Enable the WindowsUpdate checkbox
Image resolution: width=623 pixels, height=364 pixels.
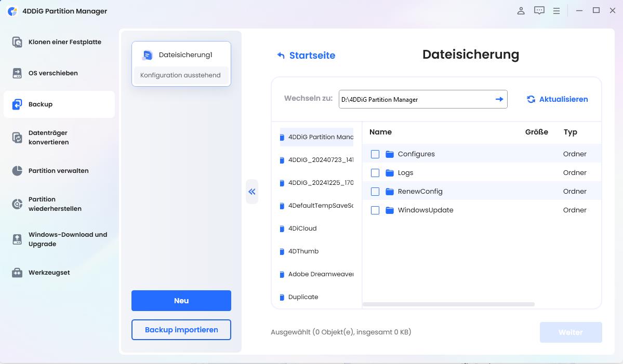coord(375,210)
